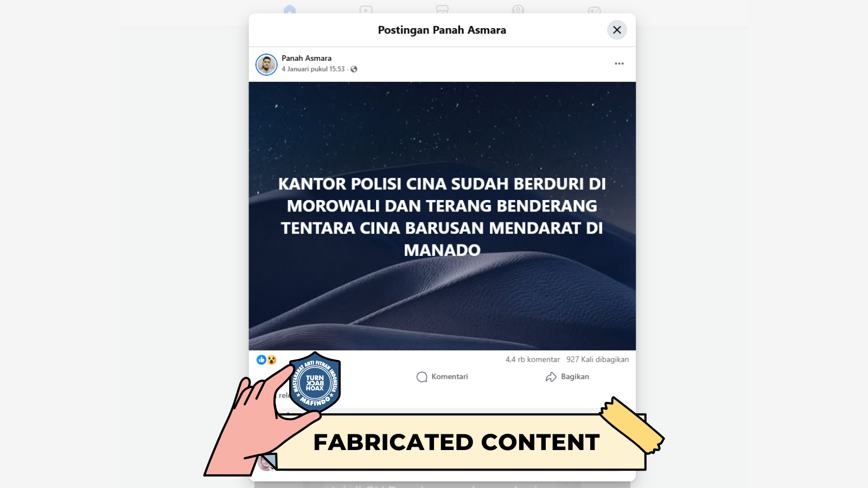Open the 4,4 rb komentar count
The image size is (868, 488).
coord(532,359)
